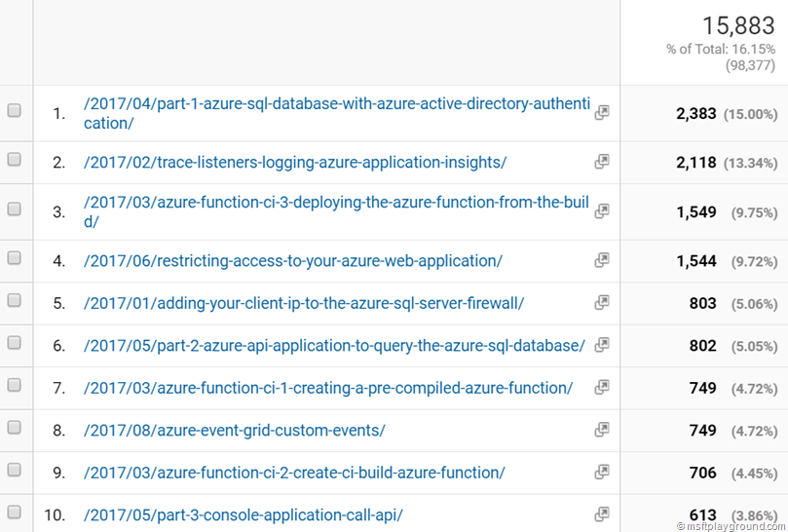
Task: Check the box for row 9 azure-function-ci-2
Action: point(14,470)
